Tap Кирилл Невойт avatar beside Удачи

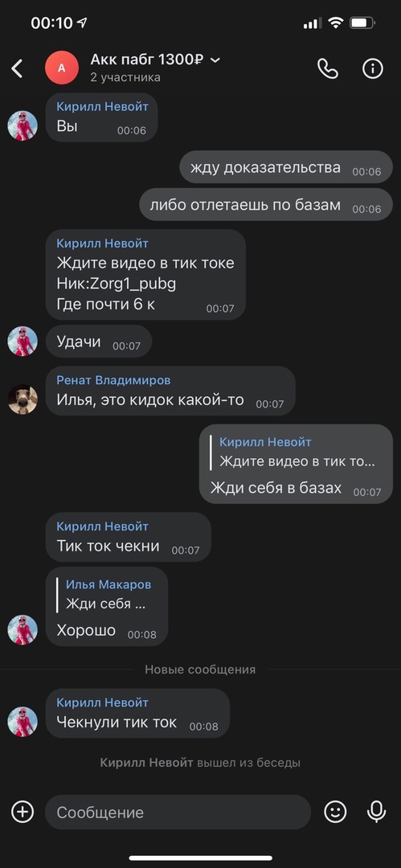click(23, 341)
